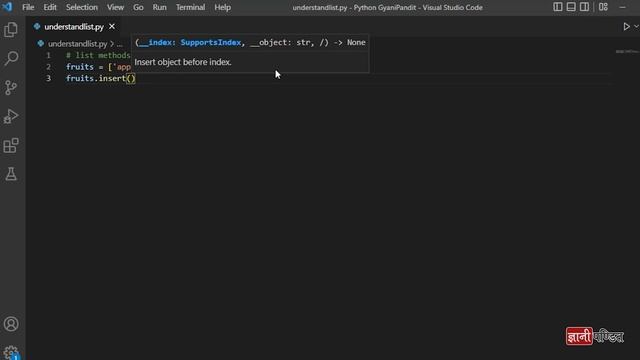The image size is (640, 360).
Task: Click understandlist.py in the breadcrumb
Action: coord(78,44)
